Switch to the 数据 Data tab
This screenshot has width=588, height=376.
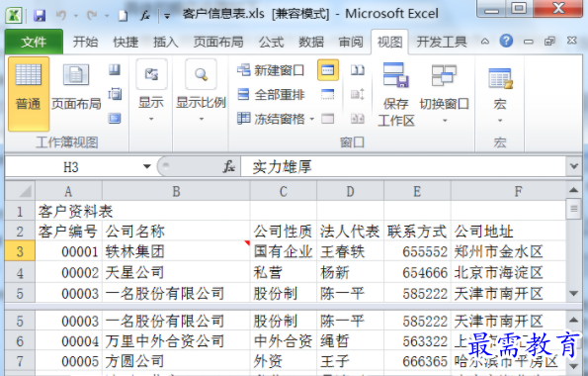(x=311, y=42)
